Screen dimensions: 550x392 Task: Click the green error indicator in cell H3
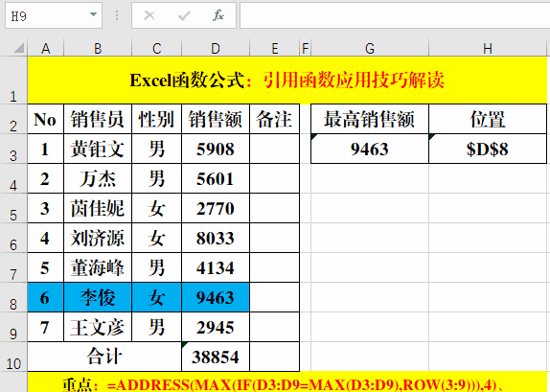point(432,136)
